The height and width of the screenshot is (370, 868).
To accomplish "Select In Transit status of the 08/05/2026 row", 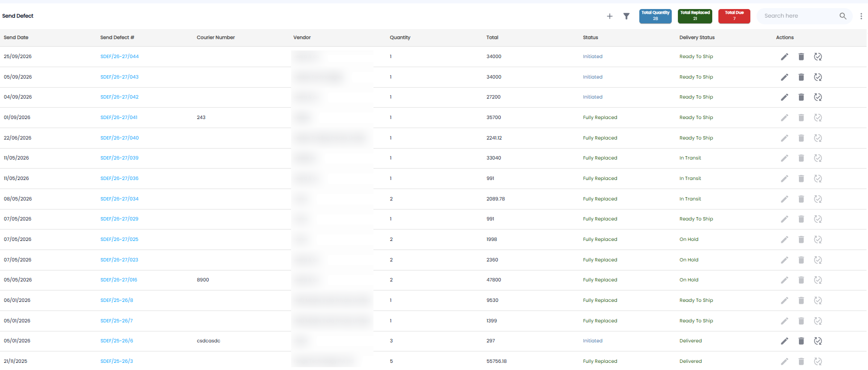I will point(690,199).
